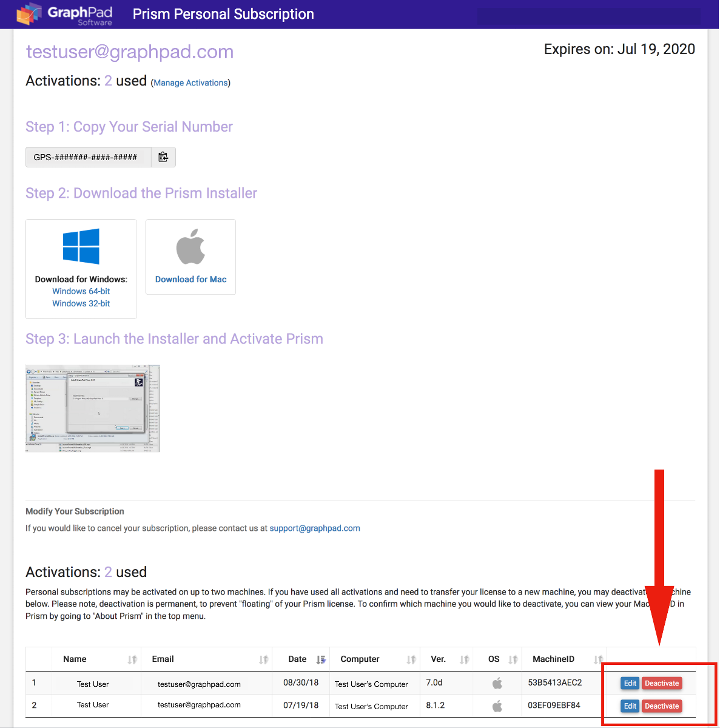The width and height of the screenshot is (720, 728).
Task: Select version cell 7.0d
Action: pos(434,683)
